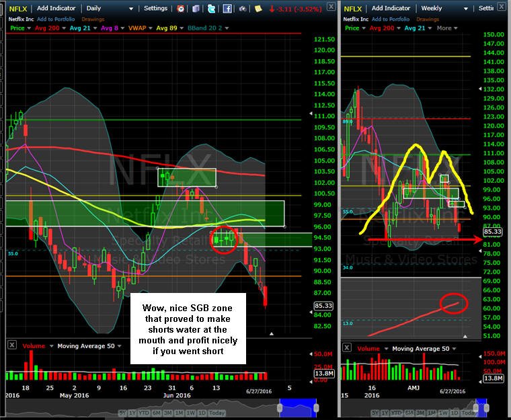Click the alarm clock alert icon
Screen dimensions: 511x420
180,9
